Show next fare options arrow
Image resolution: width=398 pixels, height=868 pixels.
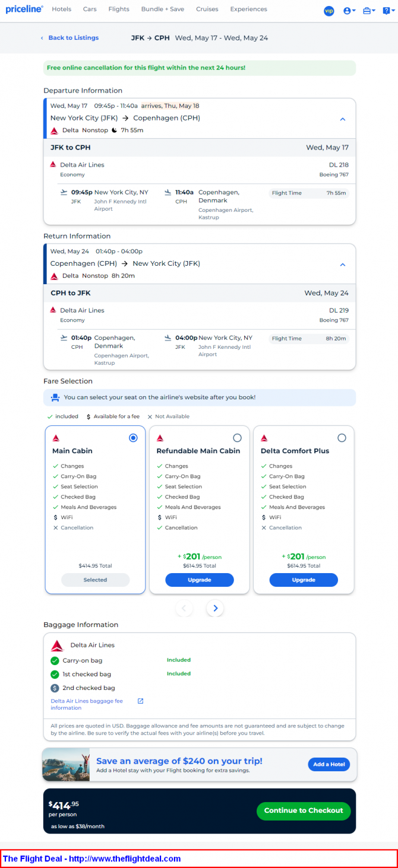click(215, 608)
